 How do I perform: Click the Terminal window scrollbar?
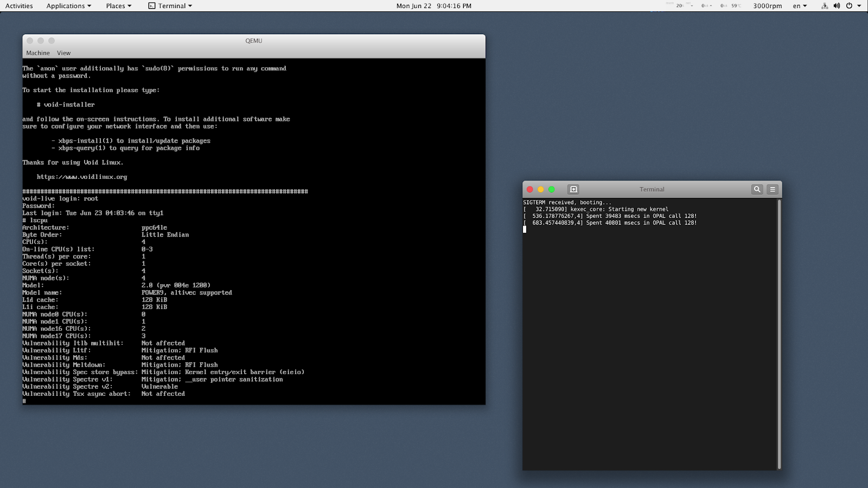(x=780, y=334)
